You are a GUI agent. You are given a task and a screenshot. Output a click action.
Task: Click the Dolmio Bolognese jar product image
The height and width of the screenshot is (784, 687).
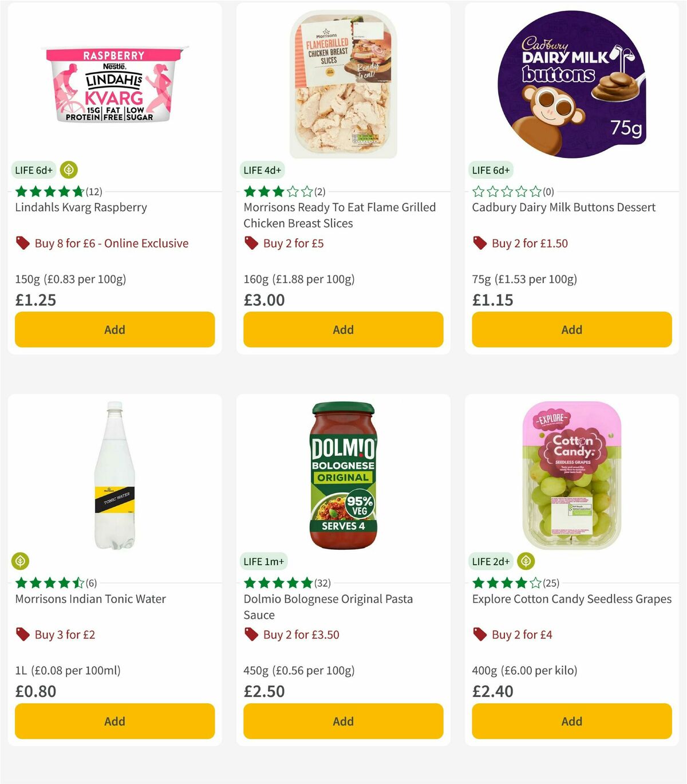pyautogui.click(x=342, y=475)
